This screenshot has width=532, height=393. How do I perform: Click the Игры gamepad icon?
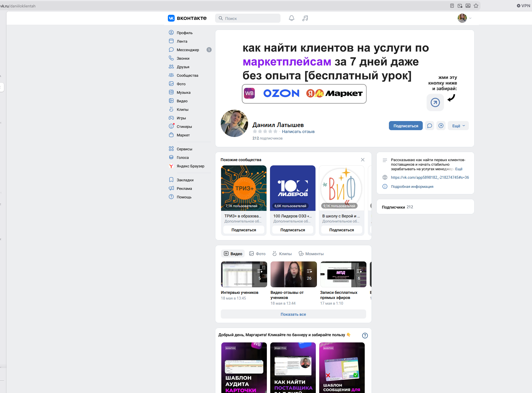click(x=171, y=118)
